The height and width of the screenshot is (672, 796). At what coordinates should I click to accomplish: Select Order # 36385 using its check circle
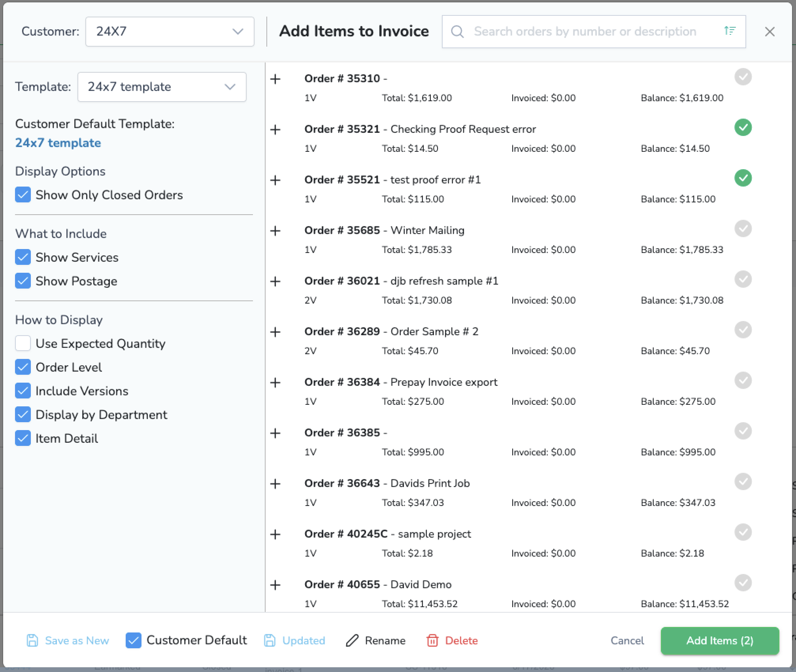coord(743,431)
